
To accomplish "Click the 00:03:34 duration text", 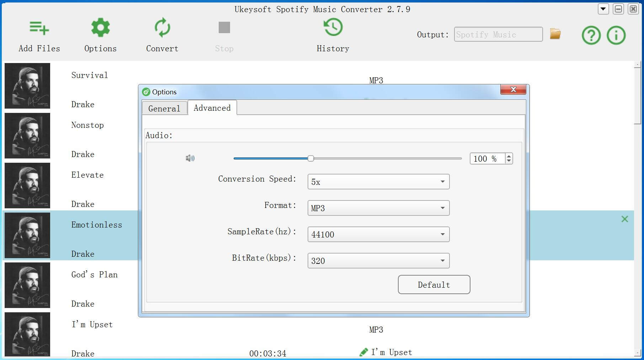I will 268,353.
